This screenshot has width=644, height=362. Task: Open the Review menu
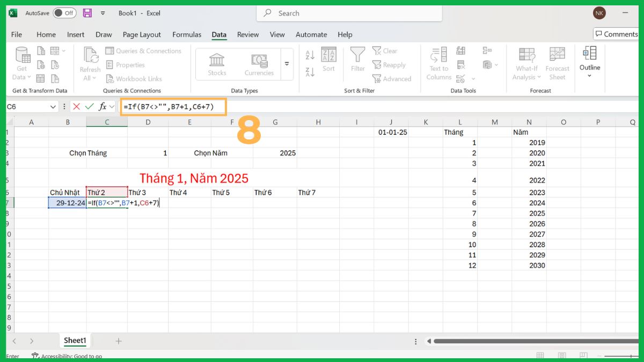[x=247, y=34]
